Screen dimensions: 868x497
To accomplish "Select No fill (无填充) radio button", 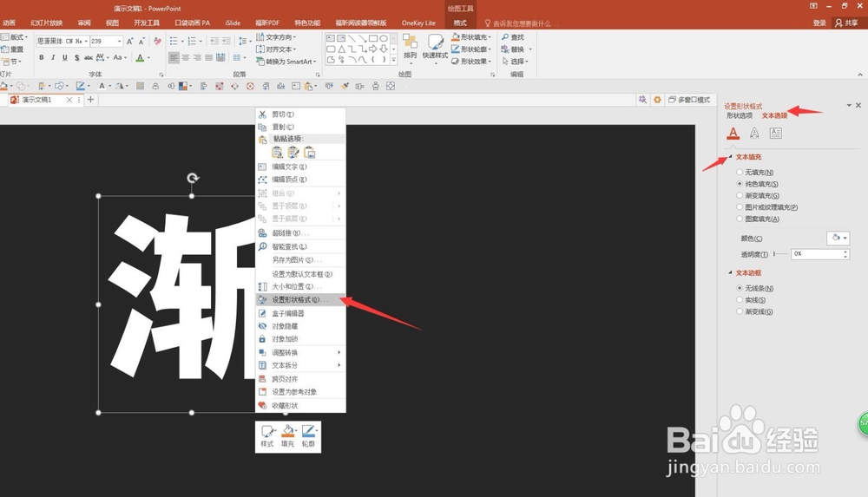I will pos(740,172).
